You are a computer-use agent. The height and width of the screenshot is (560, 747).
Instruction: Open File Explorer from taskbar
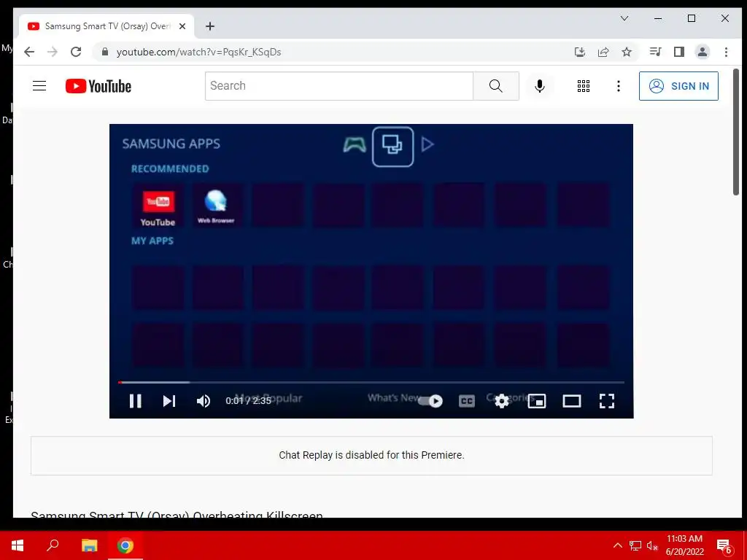pos(89,545)
